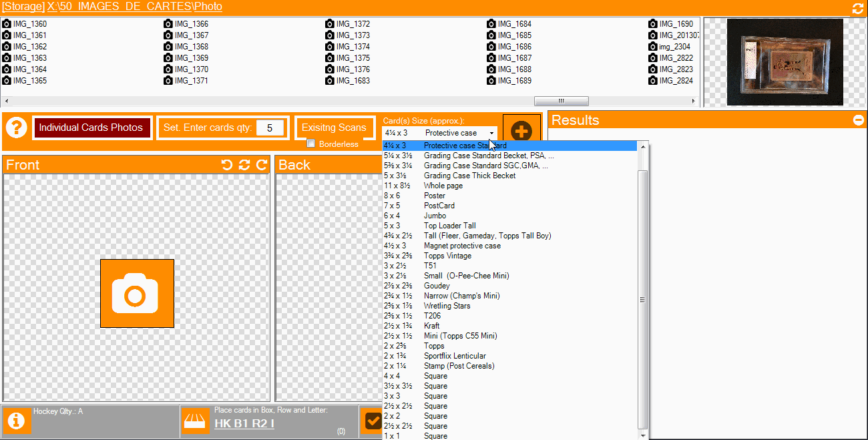Click the help question mark icon

[x=16, y=128]
